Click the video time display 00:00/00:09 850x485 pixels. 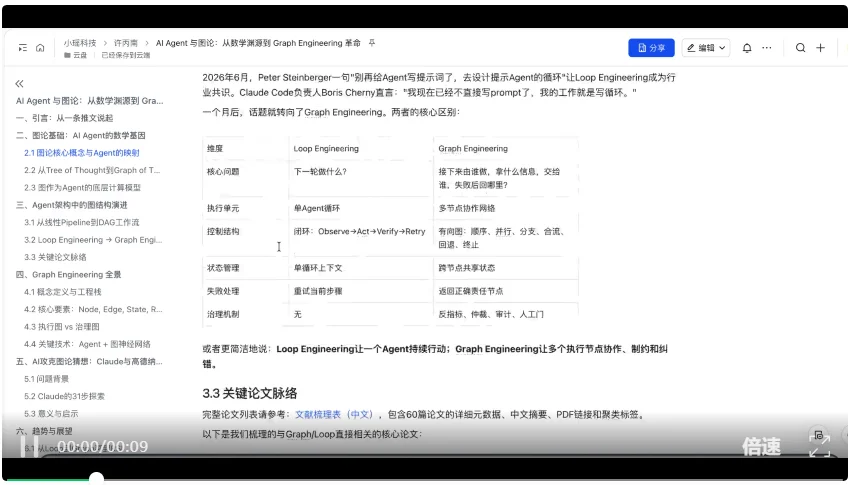pyautogui.click(x=103, y=447)
